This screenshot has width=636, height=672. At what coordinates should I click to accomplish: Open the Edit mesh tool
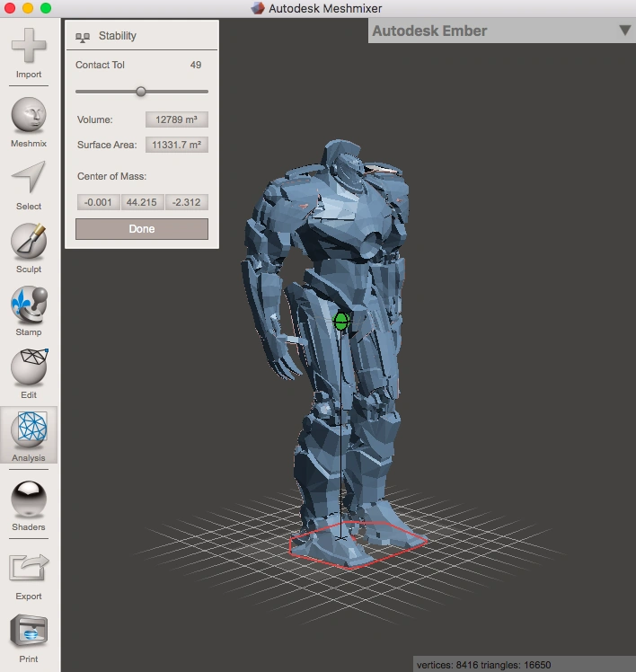pos(29,367)
